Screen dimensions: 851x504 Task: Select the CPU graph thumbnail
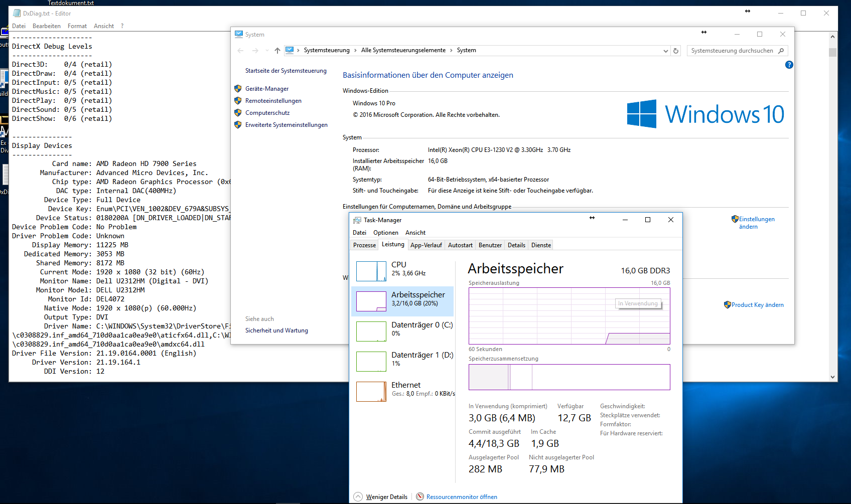coord(371,271)
